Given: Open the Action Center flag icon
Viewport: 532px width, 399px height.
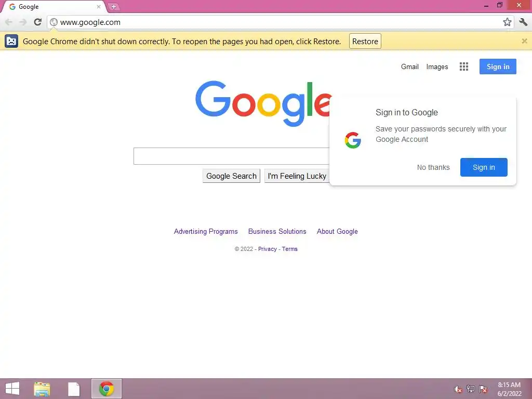Looking at the screenshot, I should 483,389.
